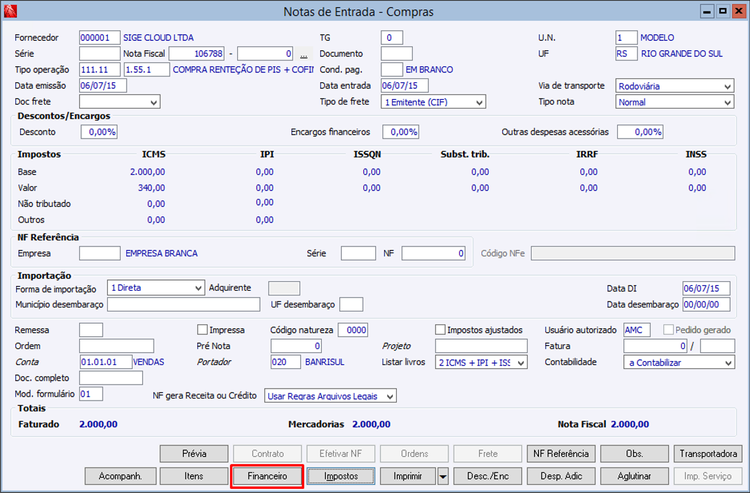Click the ellipsis button beside Nota Fiscal
This screenshot has height=493, width=750.
coord(304,53)
